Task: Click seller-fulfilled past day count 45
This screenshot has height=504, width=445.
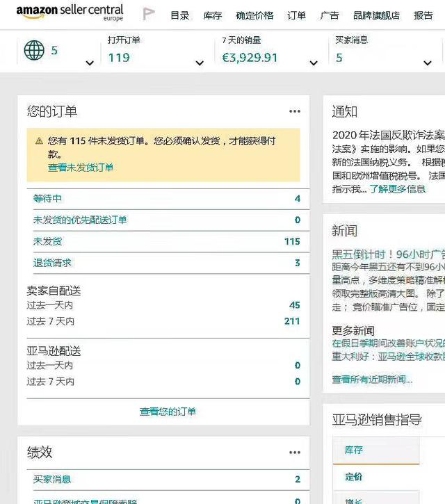Action: pos(295,305)
